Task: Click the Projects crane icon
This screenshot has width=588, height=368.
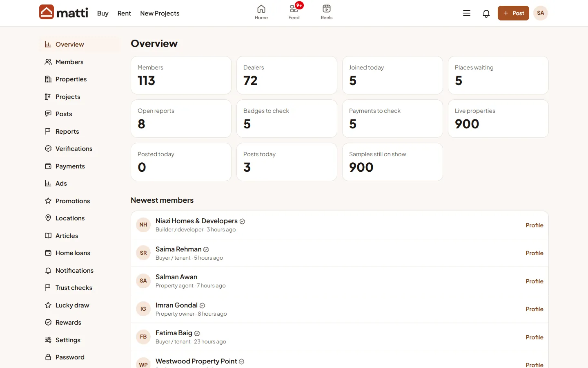Action: pyautogui.click(x=48, y=96)
